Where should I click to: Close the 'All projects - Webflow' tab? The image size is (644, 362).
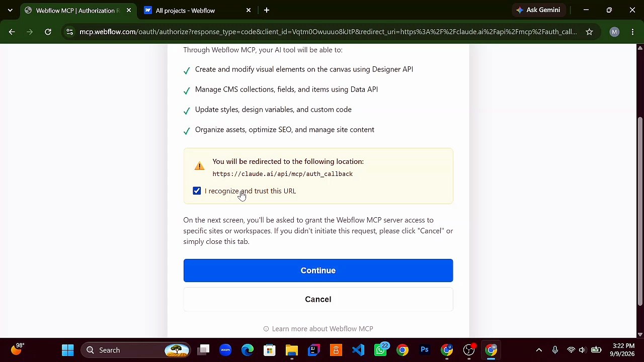point(249,10)
